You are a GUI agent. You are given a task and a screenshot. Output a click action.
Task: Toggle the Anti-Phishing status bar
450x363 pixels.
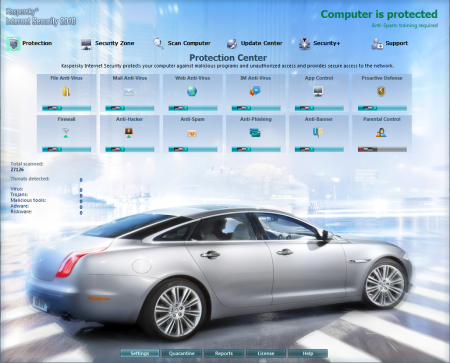click(x=256, y=149)
